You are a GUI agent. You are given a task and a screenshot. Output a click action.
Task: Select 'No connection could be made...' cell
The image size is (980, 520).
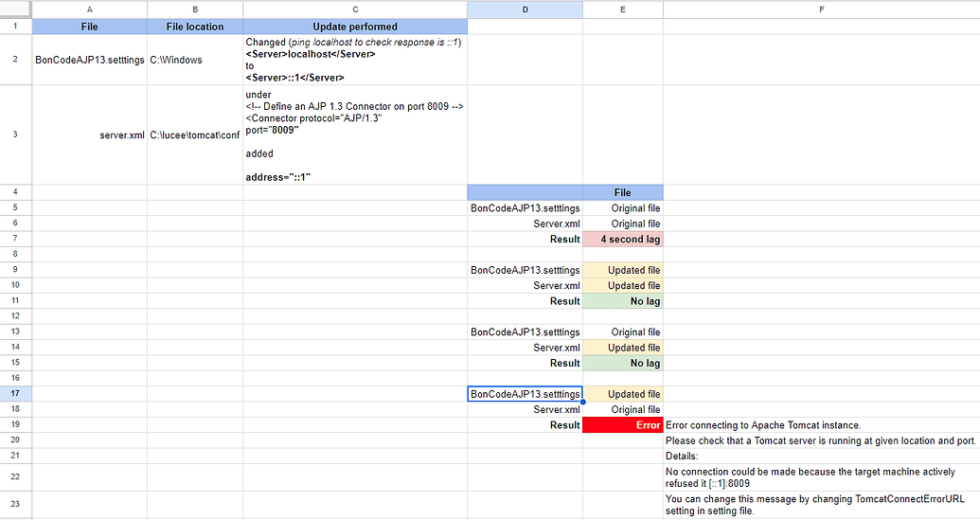coord(821,476)
